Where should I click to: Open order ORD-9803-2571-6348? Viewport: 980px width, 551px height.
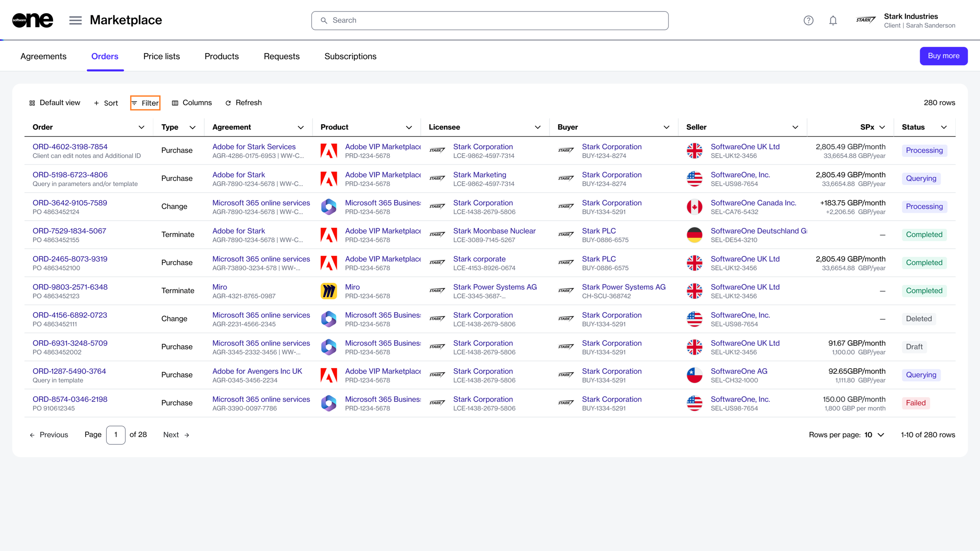point(70,287)
